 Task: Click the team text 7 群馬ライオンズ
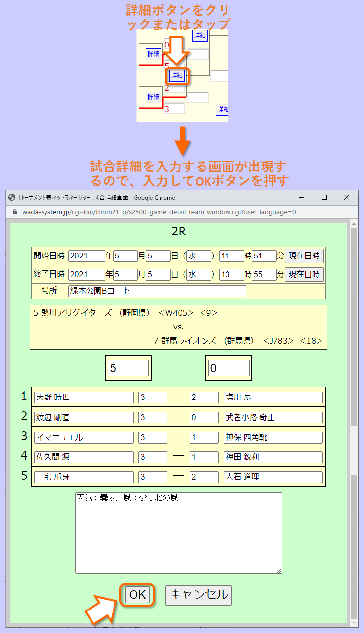185,341
